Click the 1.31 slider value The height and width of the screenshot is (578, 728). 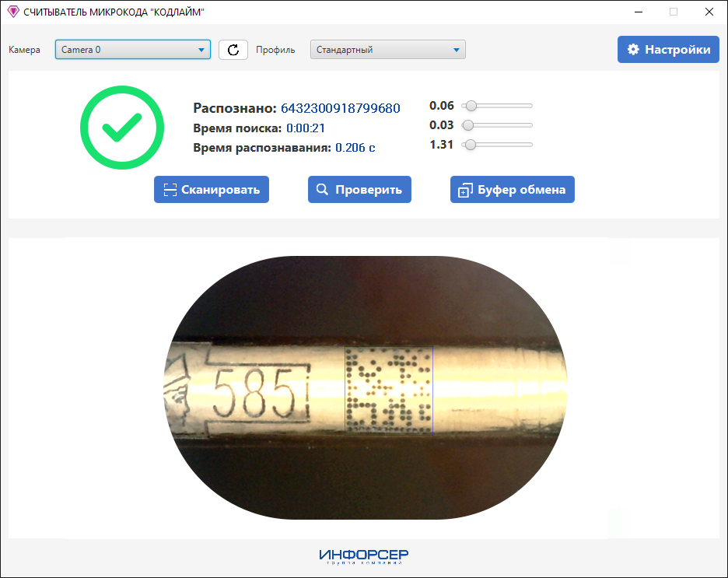click(441, 145)
